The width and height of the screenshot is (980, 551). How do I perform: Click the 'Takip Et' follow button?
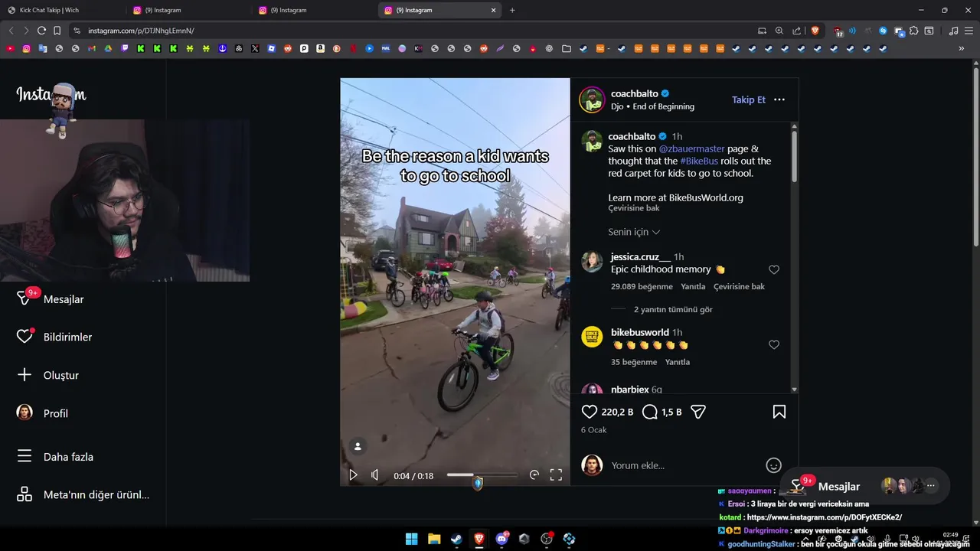pyautogui.click(x=749, y=99)
